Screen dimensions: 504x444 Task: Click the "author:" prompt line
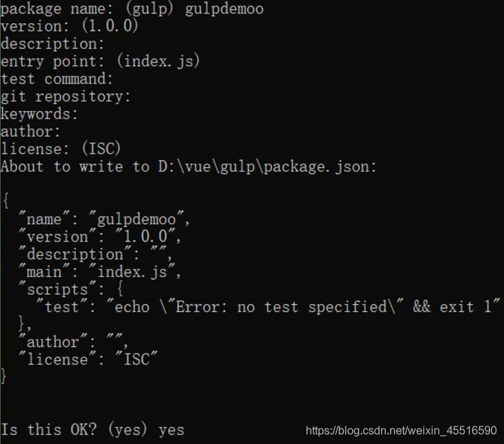pos(31,131)
